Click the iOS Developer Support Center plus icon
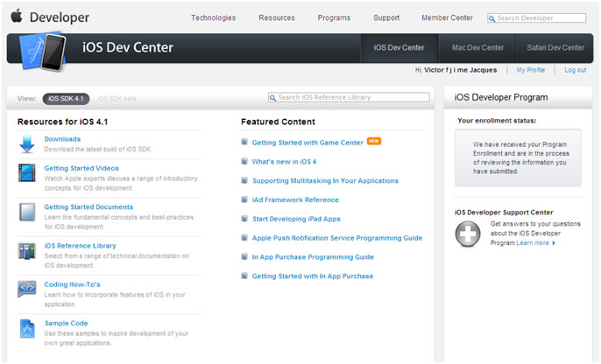This screenshot has width=601, height=364. pos(469,234)
